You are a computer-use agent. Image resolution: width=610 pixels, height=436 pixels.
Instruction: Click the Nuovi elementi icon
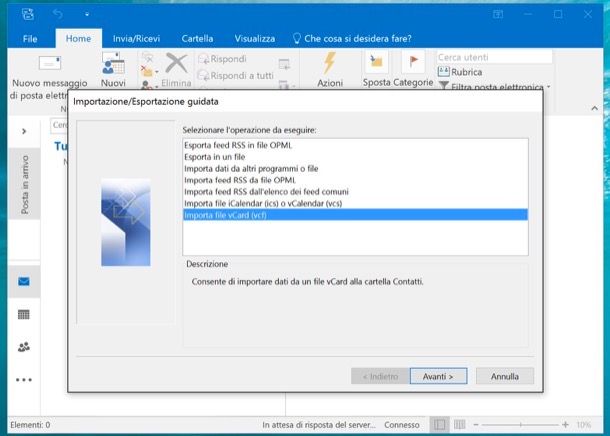[113, 63]
